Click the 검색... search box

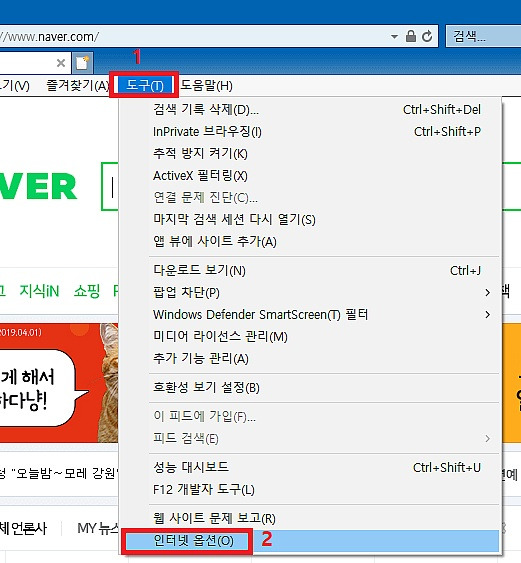pyautogui.click(x=483, y=36)
